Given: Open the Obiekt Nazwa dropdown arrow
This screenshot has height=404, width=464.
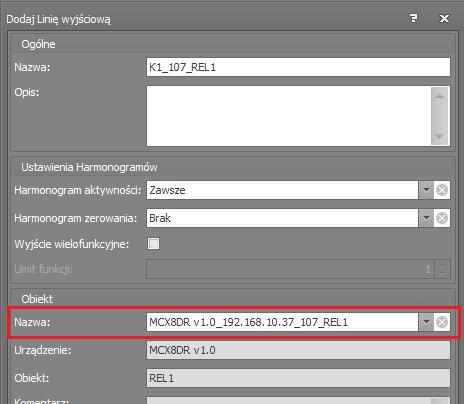Looking at the screenshot, I should [426, 322].
